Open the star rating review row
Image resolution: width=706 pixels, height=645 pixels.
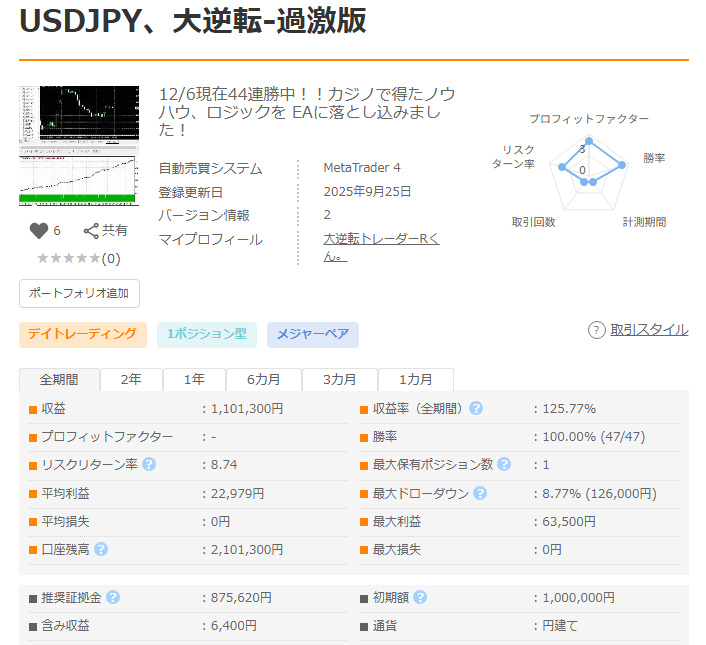click(x=79, y=258)
